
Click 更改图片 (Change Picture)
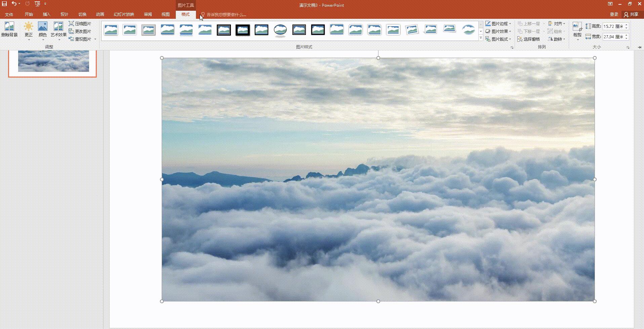80,32
